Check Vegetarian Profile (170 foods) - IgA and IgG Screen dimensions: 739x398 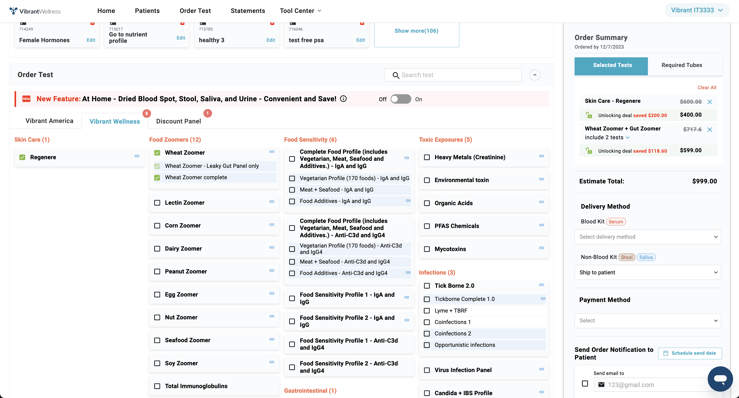coord(292,178)
